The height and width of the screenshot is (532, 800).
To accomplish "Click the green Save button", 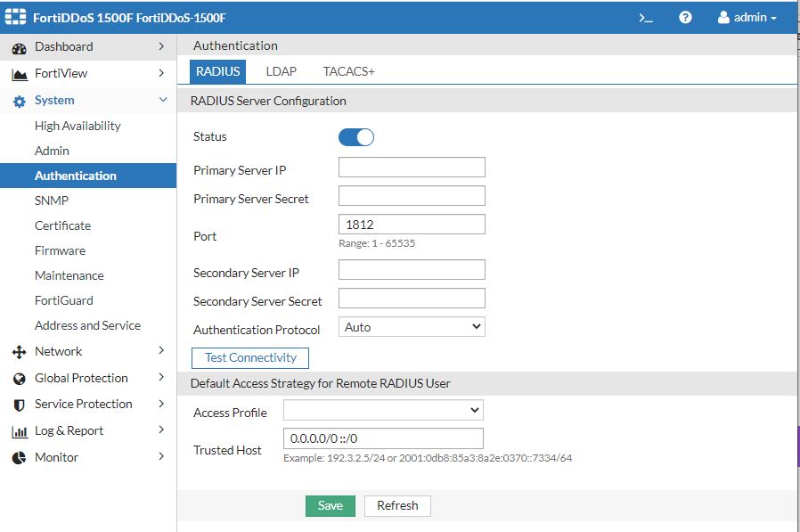I will [331, 506].
